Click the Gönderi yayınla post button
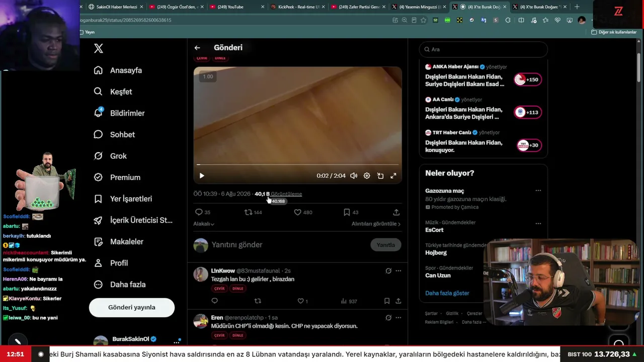 132,307
